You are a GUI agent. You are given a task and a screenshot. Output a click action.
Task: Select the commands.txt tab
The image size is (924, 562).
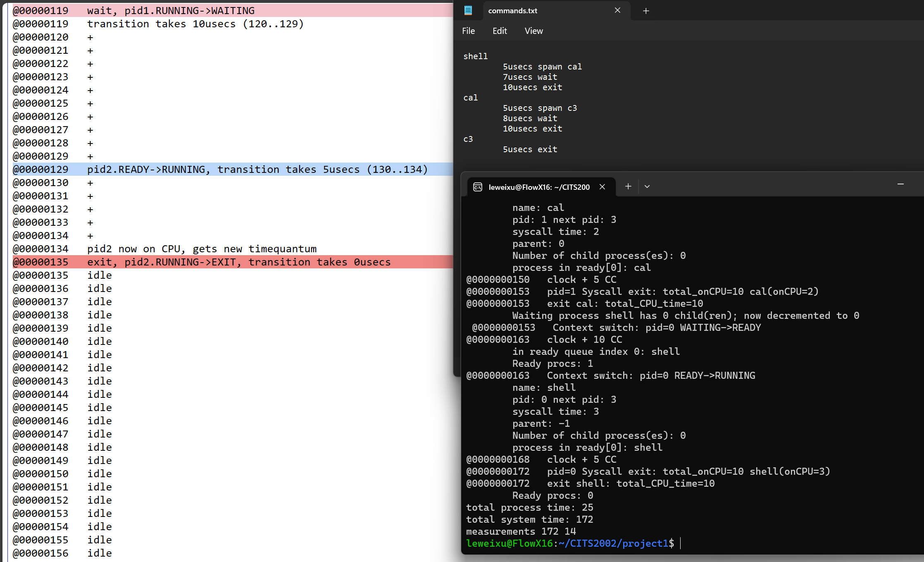pos(512,11)
